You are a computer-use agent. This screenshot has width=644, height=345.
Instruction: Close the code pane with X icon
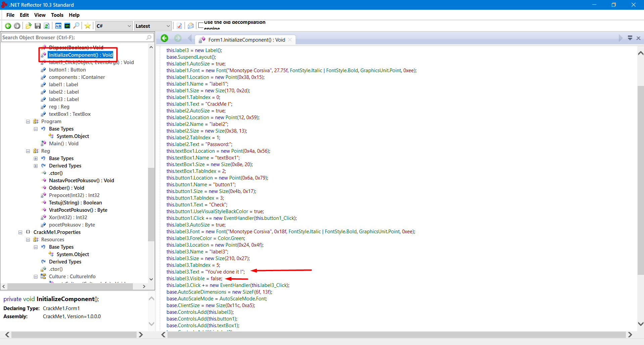[x=639, y=38]
